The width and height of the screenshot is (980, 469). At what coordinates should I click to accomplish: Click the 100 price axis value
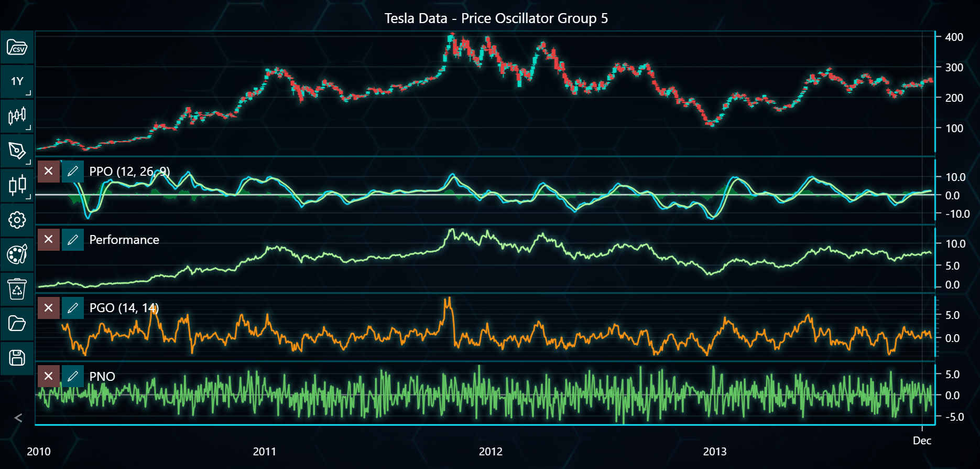(x=954, y=129)
